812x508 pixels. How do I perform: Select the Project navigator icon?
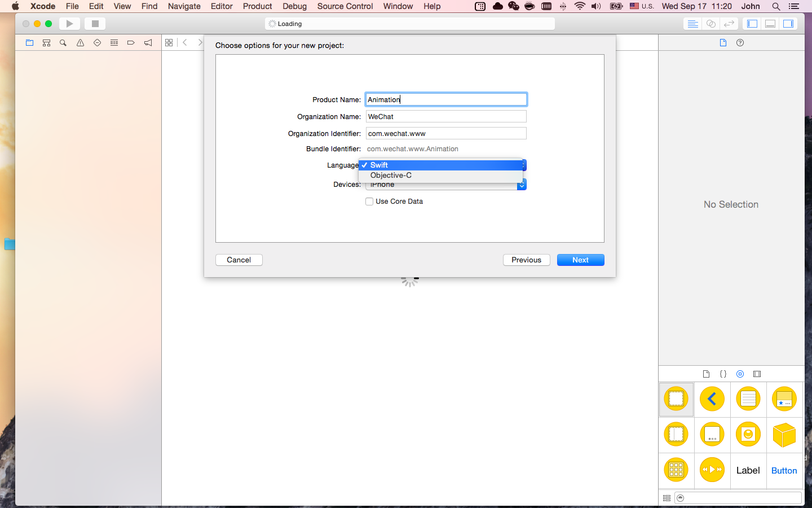pyautogui.click(x=29, y=42)
